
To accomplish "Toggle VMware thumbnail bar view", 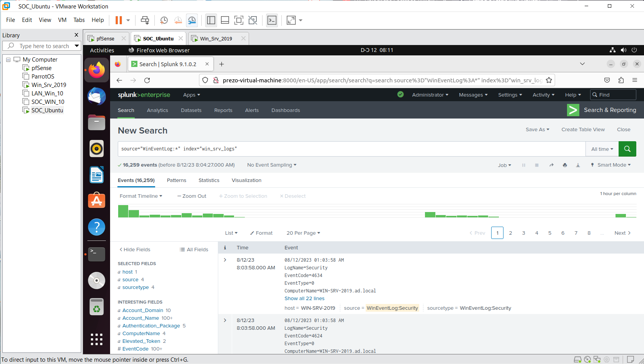I will [225, 20].
